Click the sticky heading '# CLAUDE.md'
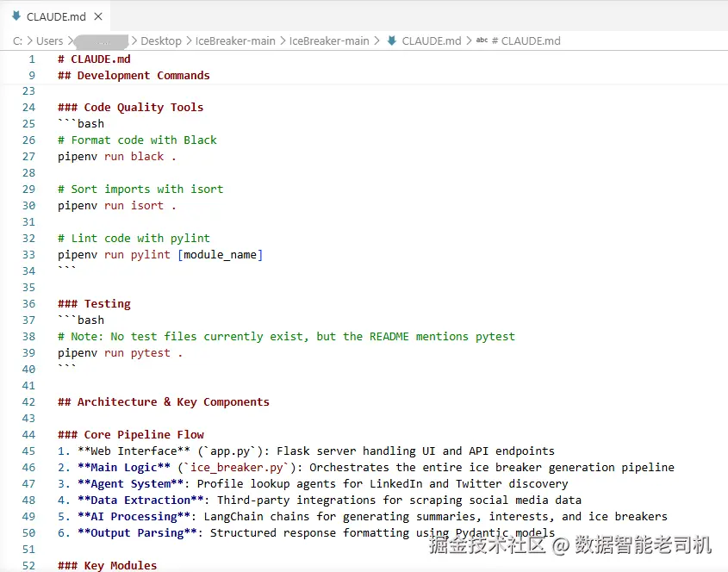 coord(94,59)
